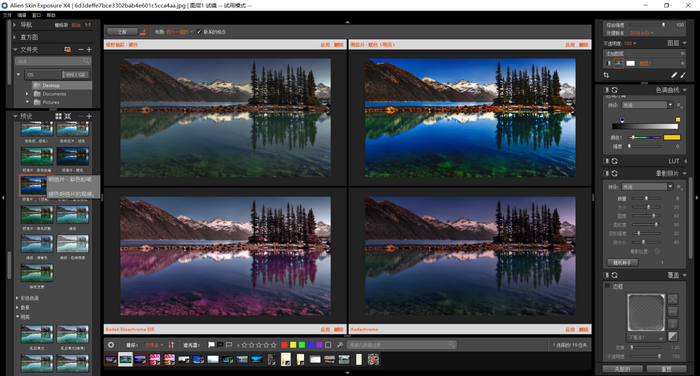Click the preset options icon beside 色调曲线 dropdown
This screenshot has width=700, height=376.
(x=679, y=105)
